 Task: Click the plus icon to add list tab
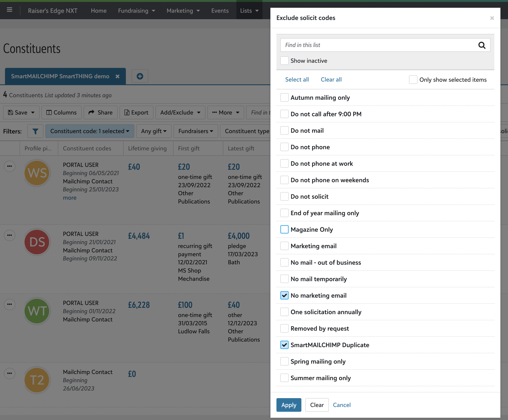(x=140, y=76)
